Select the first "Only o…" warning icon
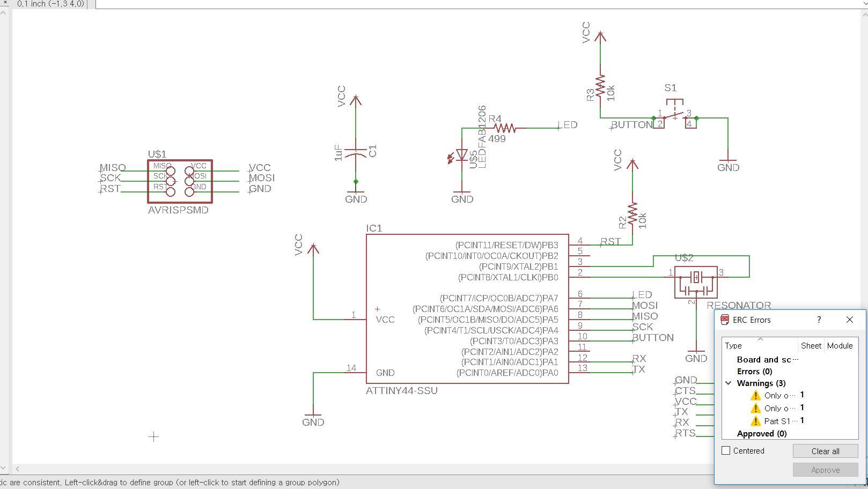 point(755,395)
